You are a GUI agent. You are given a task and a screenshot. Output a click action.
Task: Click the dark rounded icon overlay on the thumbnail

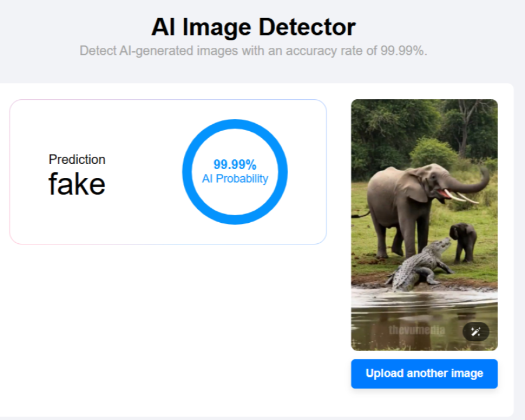click(475, 331)
